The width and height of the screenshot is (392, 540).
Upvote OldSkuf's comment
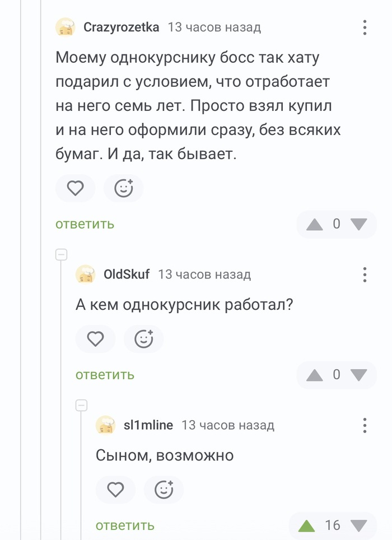pyautogui.click(x=315, y=375)
